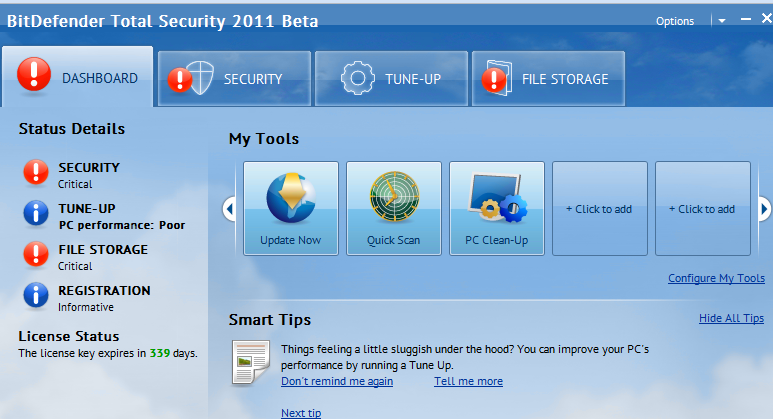Click the blue info icon beside TUNE-UP status
The image size is (773, 419).
pyautogui.click(x=36, y=213)
